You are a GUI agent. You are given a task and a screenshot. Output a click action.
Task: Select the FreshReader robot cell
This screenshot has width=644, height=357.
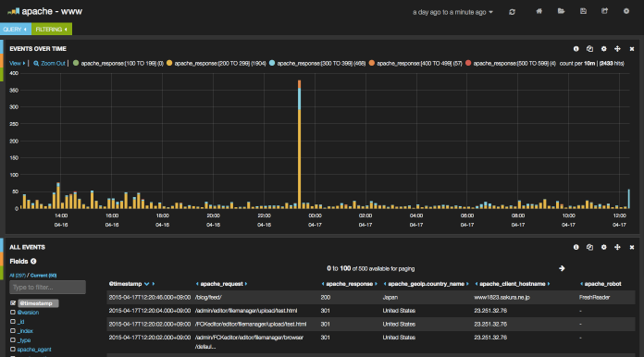point(594,297)
